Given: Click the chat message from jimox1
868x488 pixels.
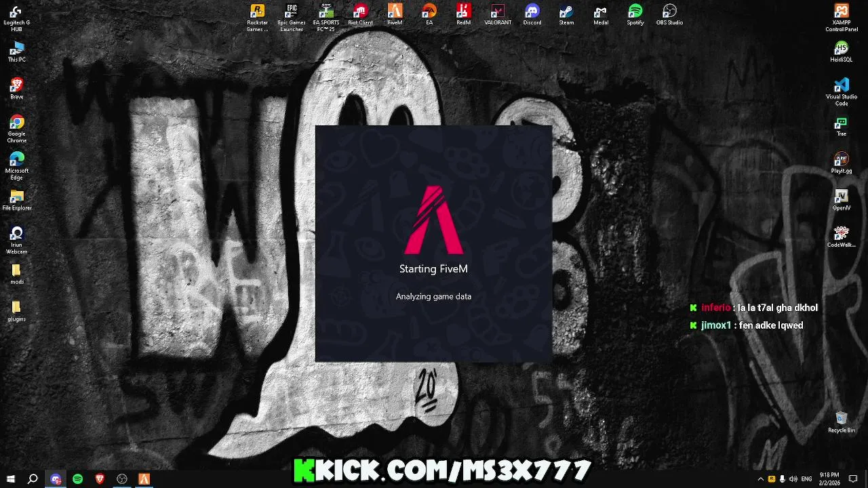Looking at the screenshot, I should pyautogui.click(x=746, y=325).
